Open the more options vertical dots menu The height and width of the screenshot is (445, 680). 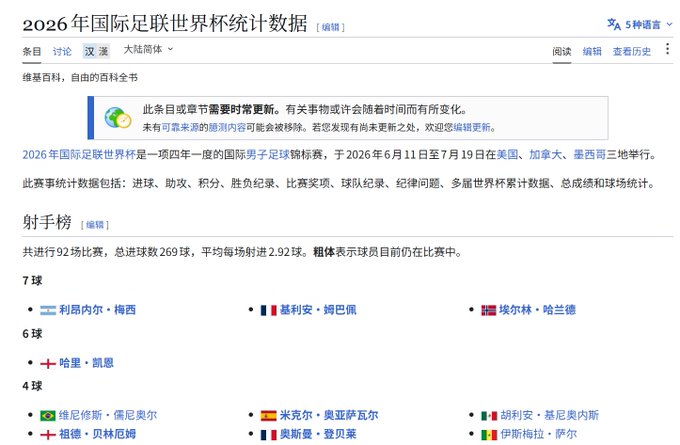pos(667,49)
